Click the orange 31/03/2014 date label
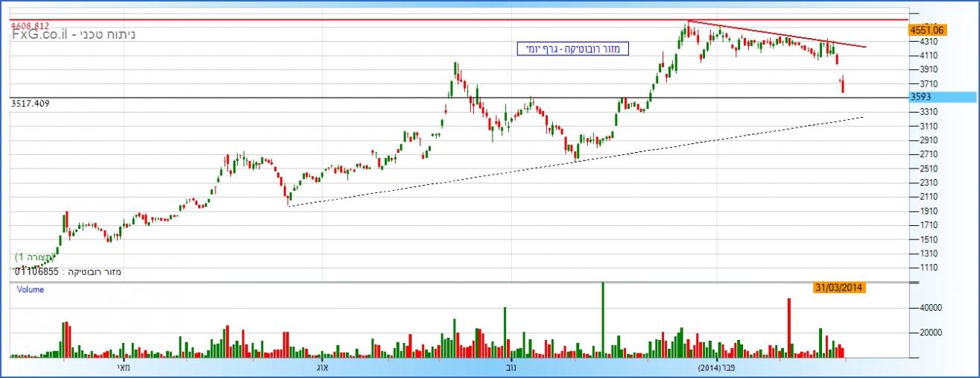This screenshot has width=980, height=378. click(839, 287)
